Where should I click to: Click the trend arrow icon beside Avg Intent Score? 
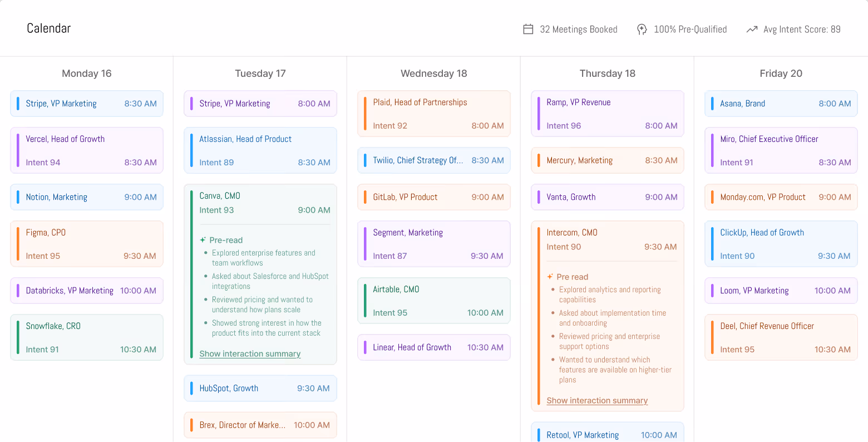752,29
